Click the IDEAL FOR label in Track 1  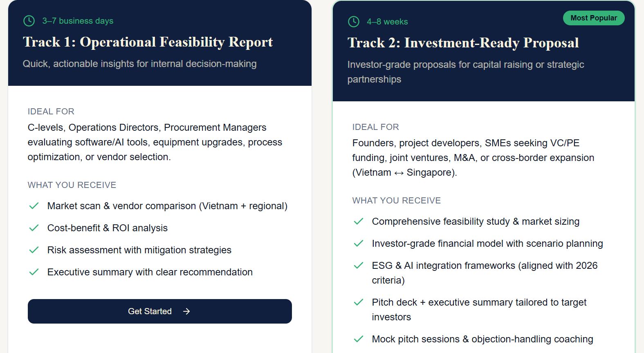[51, 112]
